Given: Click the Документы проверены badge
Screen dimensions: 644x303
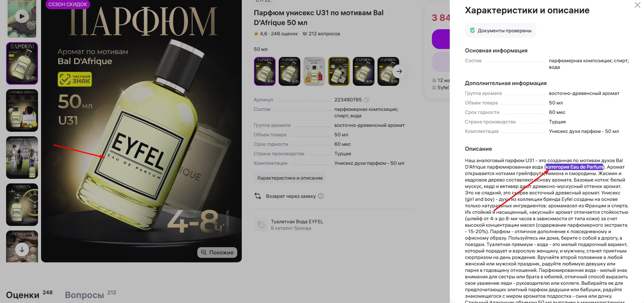Looking at the screenshot, I should [x=500, y=31].
